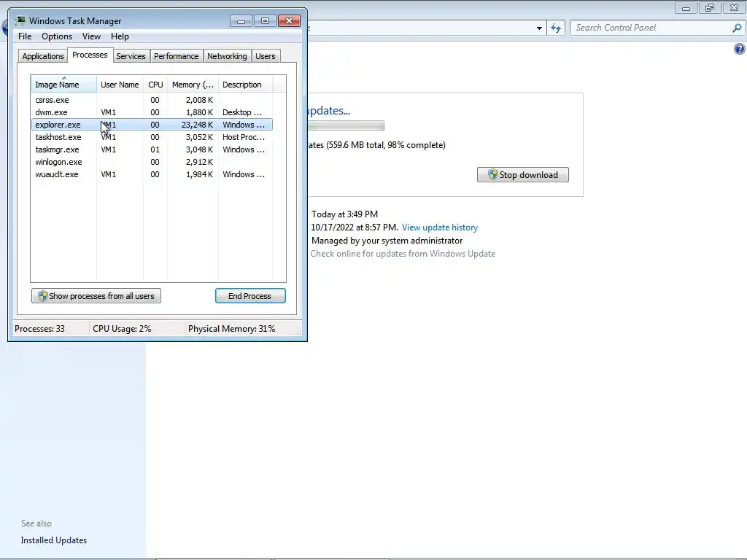Click the Host Proc... description cell
The height and width of the screenshot is (560, 747).
pos(244,137)
